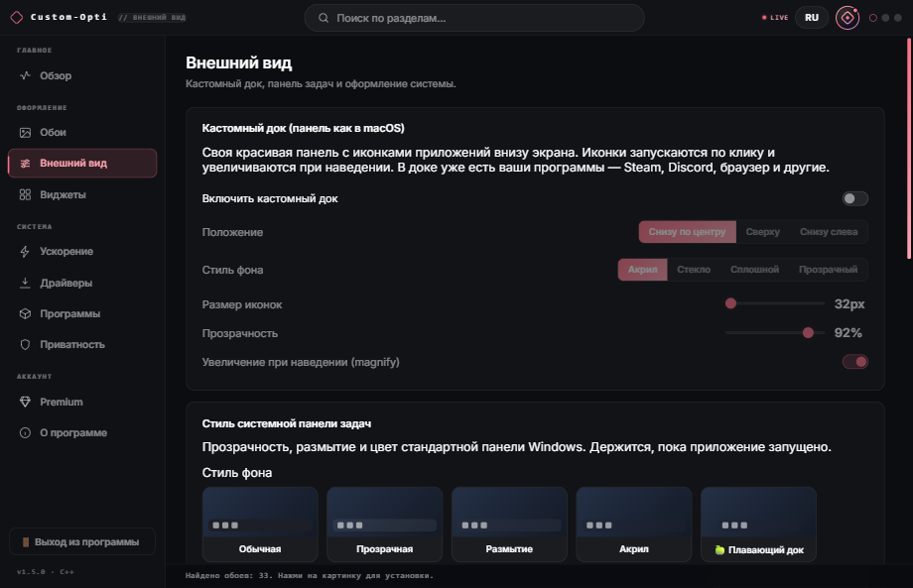Click the Стиль системной панели задач heading
Viewport: 913px width, 588px height.
(287, 424)
